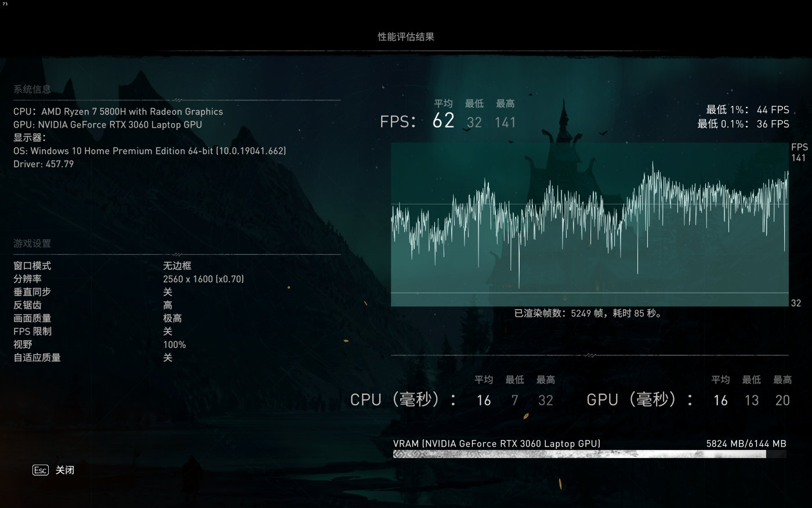
Task: Select the 已渲染帧数 5249 帧 summary line
Action: pyautogui.click(x=589, y=314)
